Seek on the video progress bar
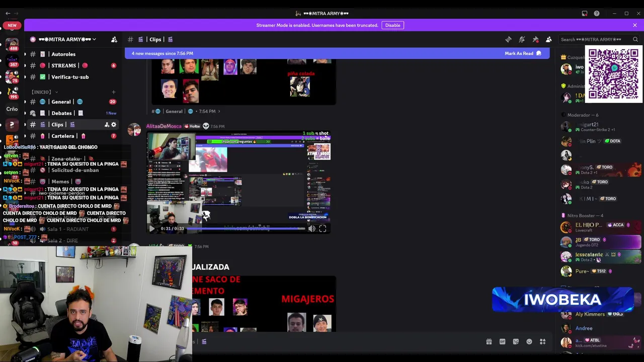The image size is (644, 362). point(247,229)
